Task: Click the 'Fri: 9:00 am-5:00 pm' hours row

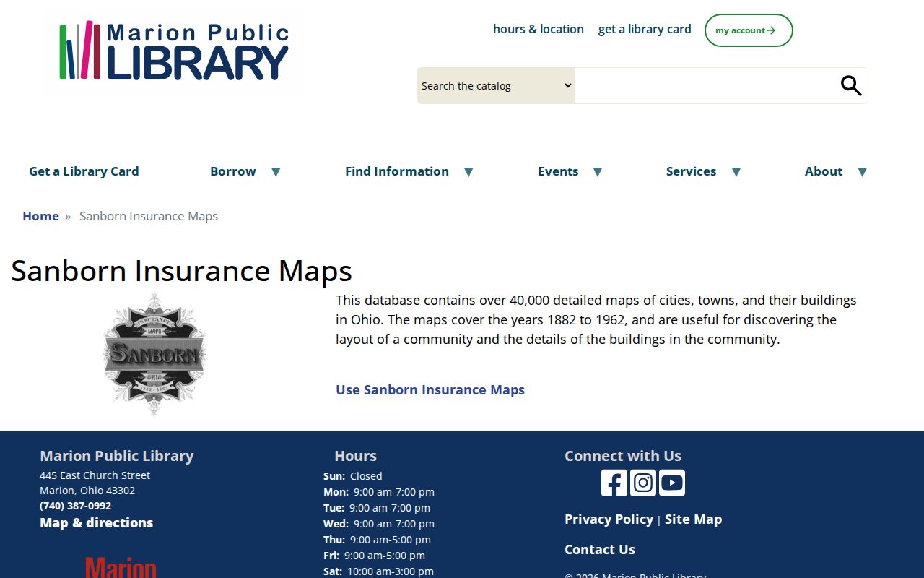Action: tap(374, 556)
